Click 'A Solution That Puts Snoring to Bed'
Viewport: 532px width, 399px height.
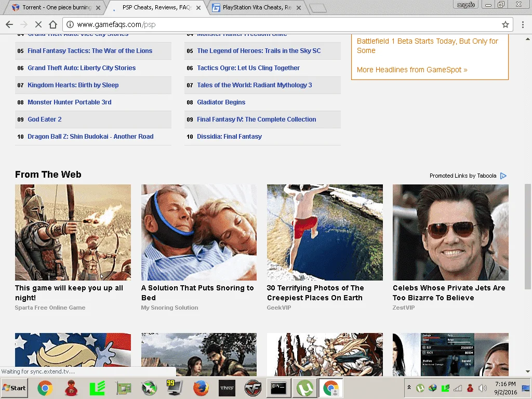tap(197, 293)
